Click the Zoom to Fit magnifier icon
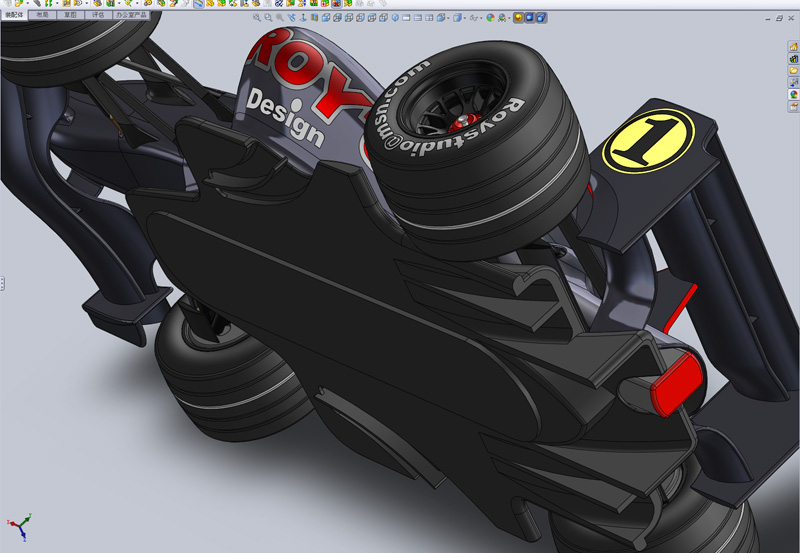 click(257, 18)
